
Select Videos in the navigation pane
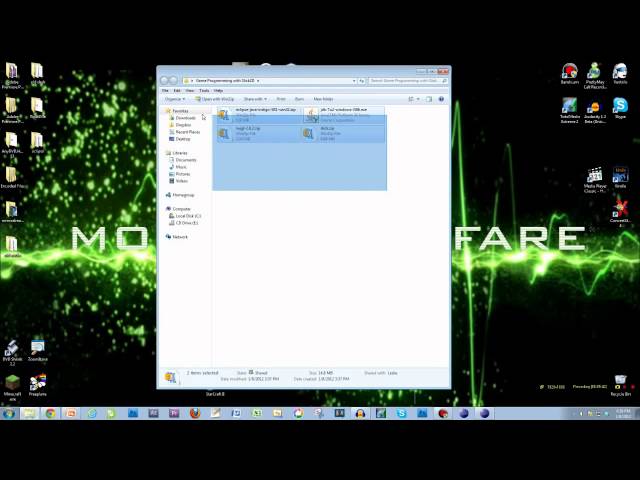pos(182,181)
